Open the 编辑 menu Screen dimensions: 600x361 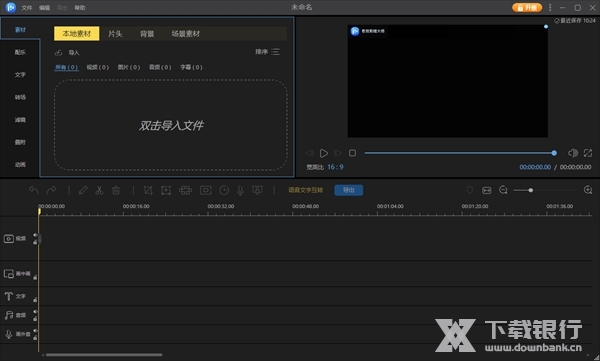tap(44, 8)
